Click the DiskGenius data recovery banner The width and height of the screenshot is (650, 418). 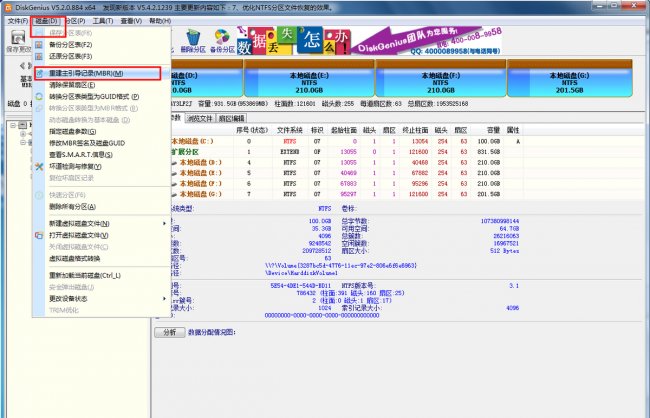coord(369,40)
